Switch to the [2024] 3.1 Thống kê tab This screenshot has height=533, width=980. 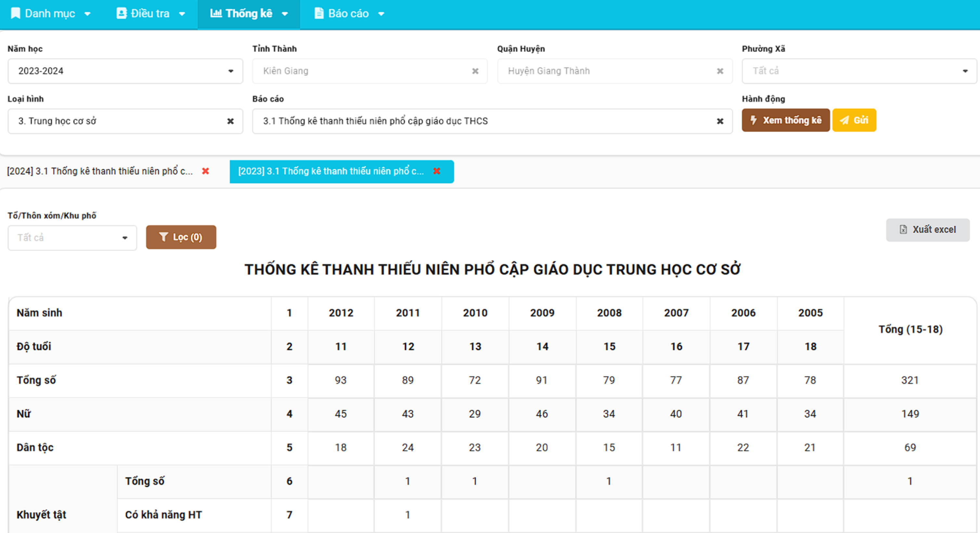click(100, 171)
